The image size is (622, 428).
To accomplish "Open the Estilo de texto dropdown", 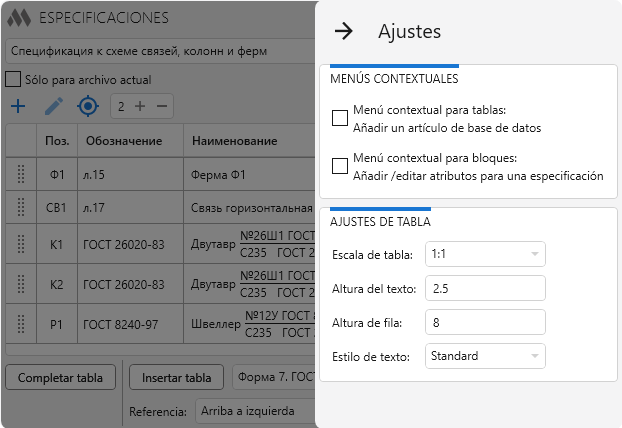I will (x=485, y=355).
